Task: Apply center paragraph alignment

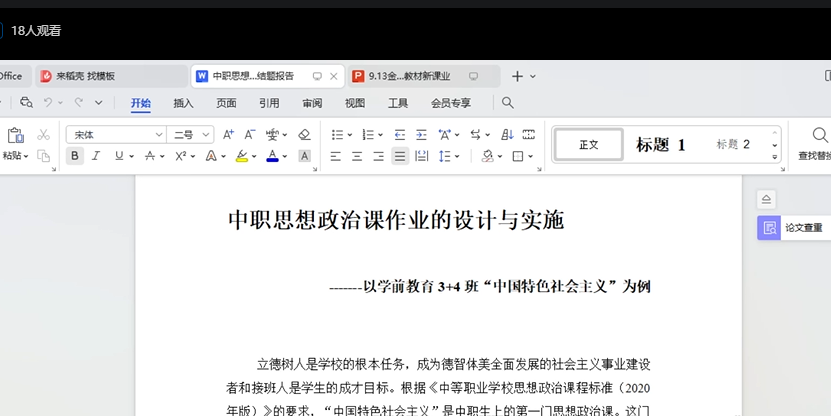Action: (357, 156)
